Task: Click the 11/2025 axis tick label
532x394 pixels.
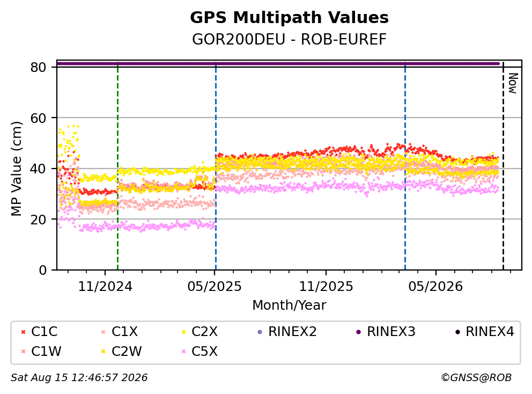Action: [x=326, y=287]
